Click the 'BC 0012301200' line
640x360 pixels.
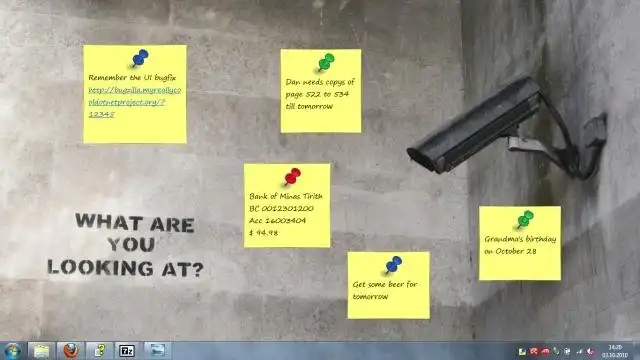pos(281,209)
